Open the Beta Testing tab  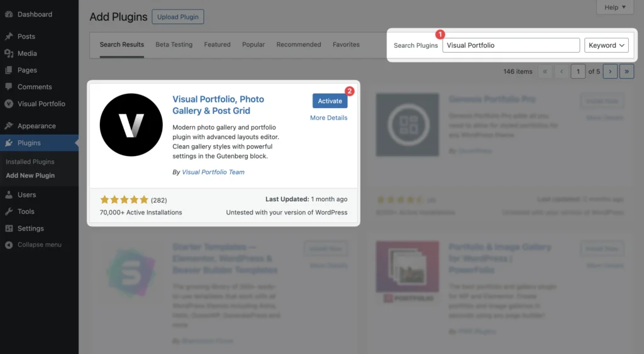(x=174, y=45)
